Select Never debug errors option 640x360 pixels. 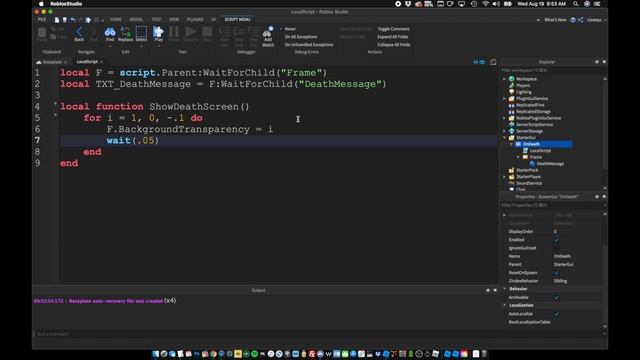[290, 29]
